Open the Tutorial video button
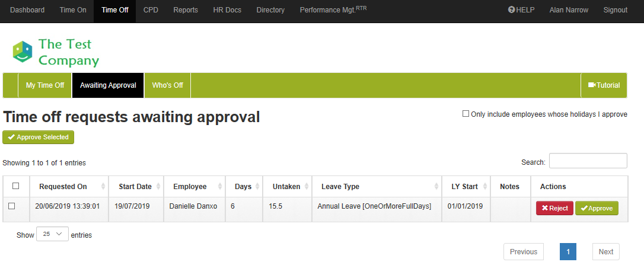 (x=604, y=85)
